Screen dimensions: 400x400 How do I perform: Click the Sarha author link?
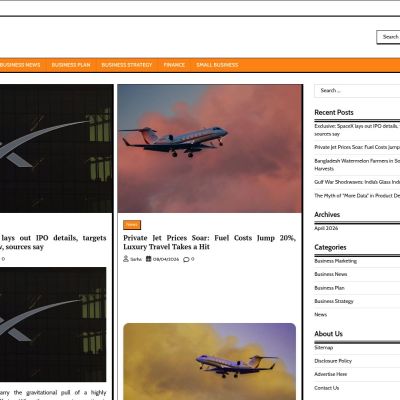click(x=136, y=259)
